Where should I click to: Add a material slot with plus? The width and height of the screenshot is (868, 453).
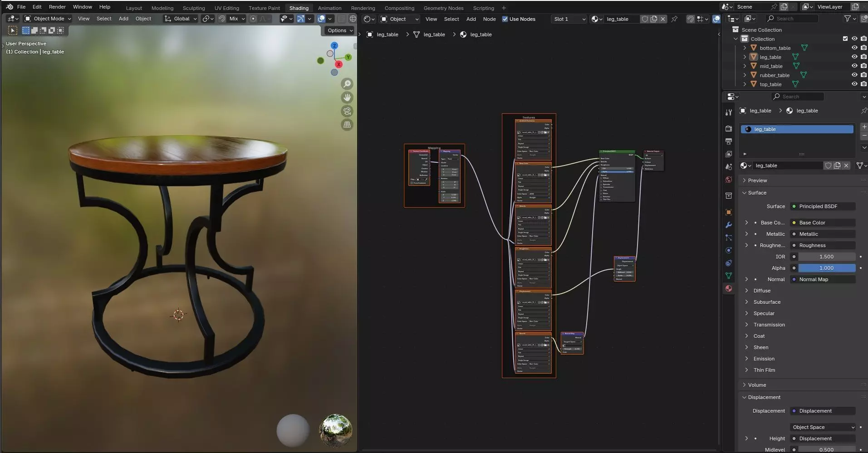[864, 127]
